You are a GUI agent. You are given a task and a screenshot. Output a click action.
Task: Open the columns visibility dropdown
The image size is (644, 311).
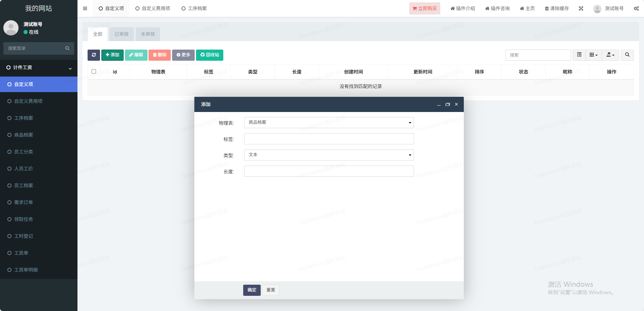[593, 55]
